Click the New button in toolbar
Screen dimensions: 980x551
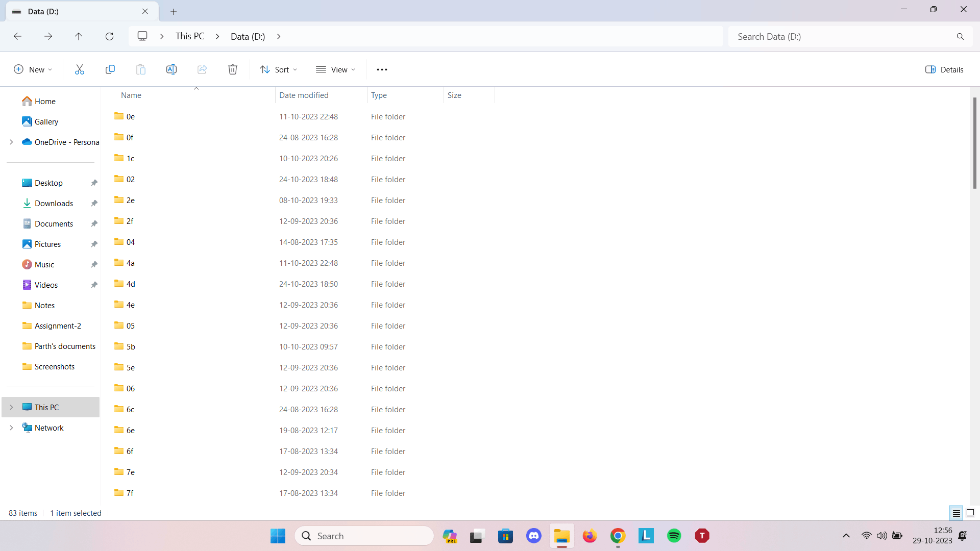[33, 69]
